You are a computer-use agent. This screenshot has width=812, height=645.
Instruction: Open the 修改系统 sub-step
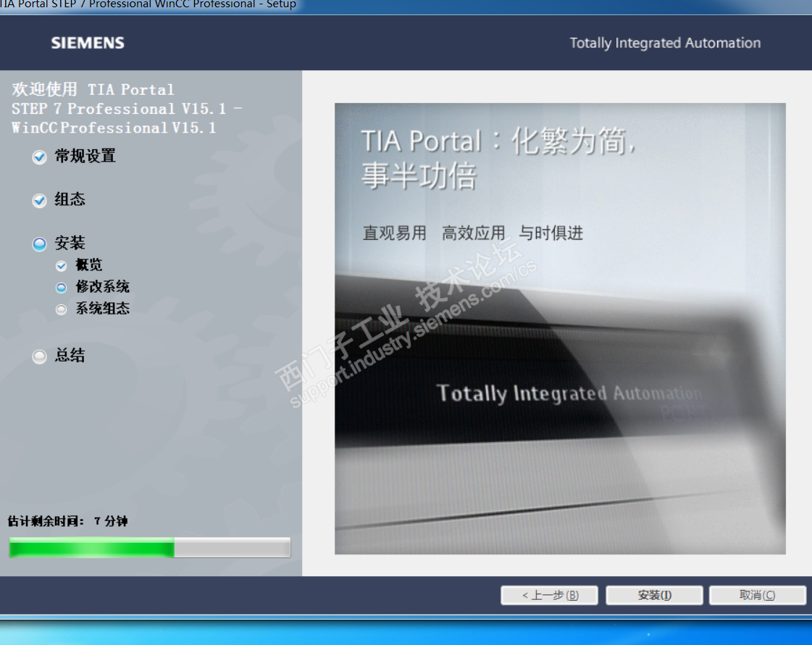point(103,286)
